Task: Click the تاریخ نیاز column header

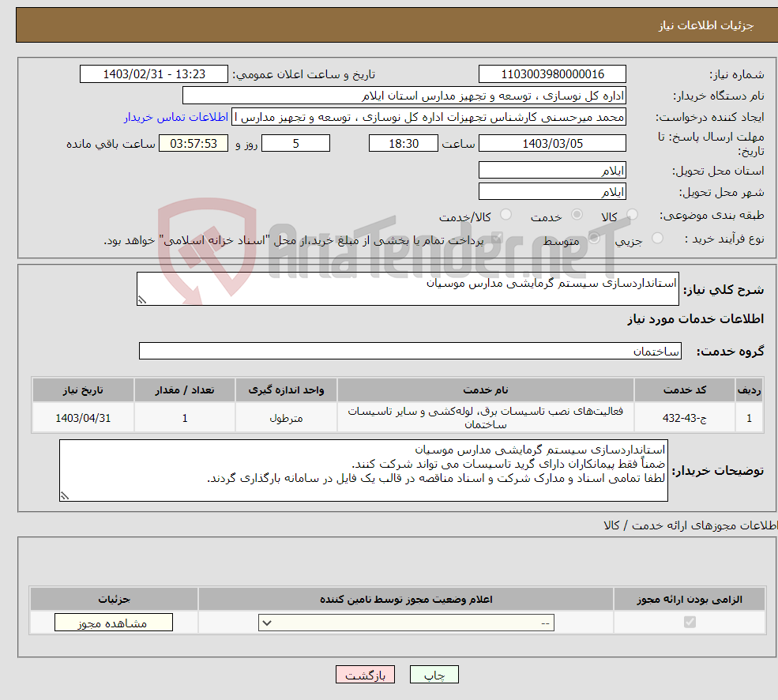Action: point(83,390)
